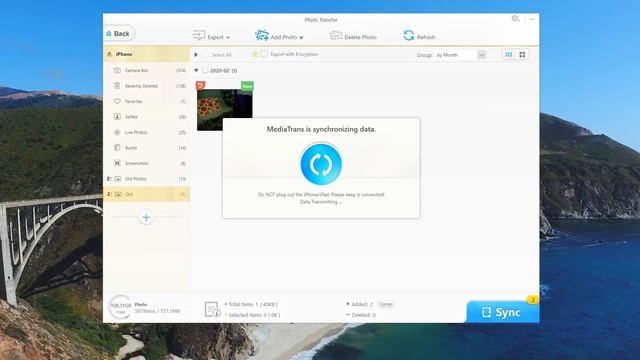This screenshot has width=640, height=360.
Task: Open Live Photos album
Action: [x=147, y=132]
